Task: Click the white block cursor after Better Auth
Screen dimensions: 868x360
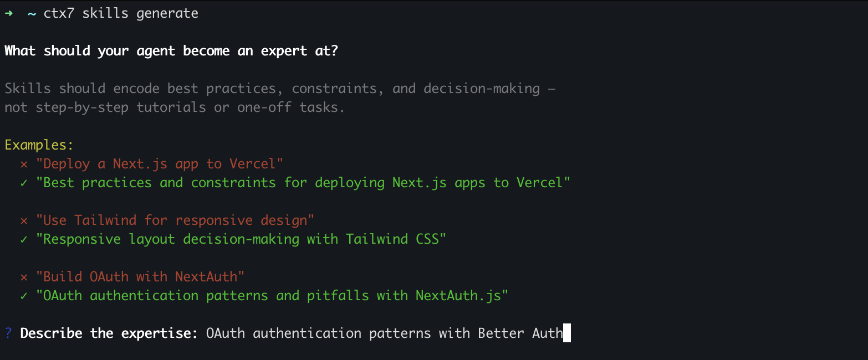Action: pos(566,333)
